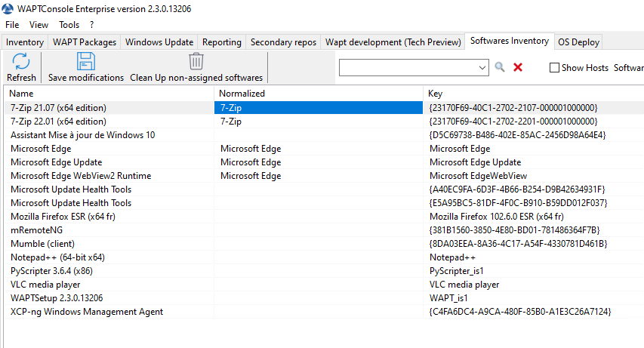Open the View menu
This screenshot has height=348, width=644.
(x=39, y=25)
